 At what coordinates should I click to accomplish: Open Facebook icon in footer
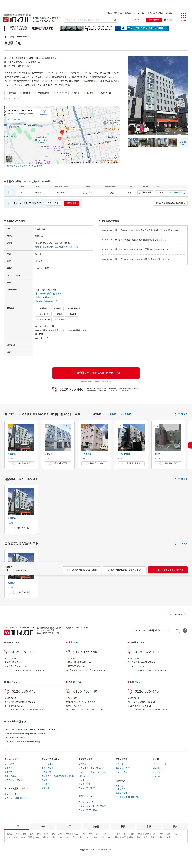coord(185,630)
